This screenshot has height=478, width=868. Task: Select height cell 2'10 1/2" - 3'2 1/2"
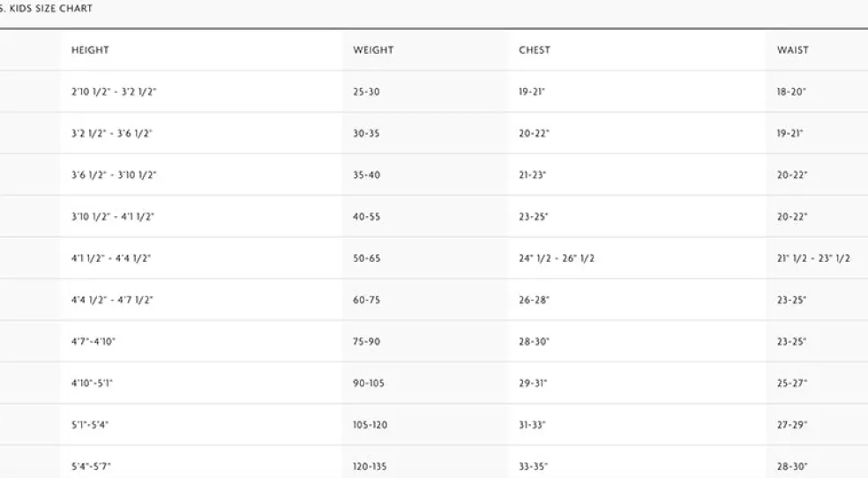113,92
